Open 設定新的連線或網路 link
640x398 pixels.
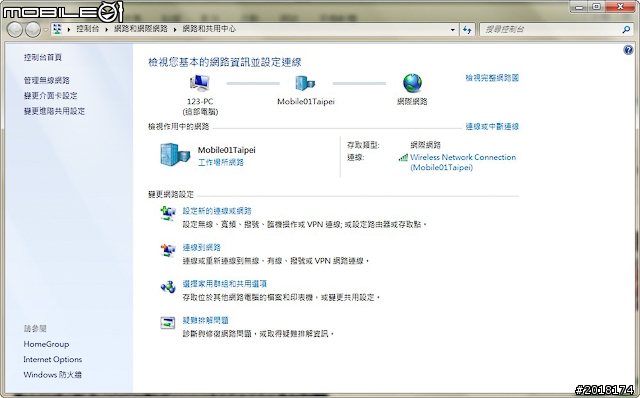coord(217,211)
